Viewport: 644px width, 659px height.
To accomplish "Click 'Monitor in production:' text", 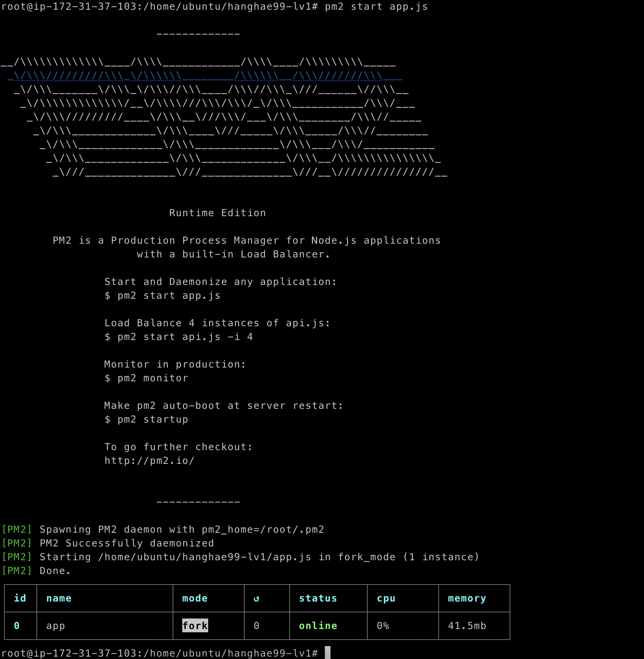I will [175, 364].
